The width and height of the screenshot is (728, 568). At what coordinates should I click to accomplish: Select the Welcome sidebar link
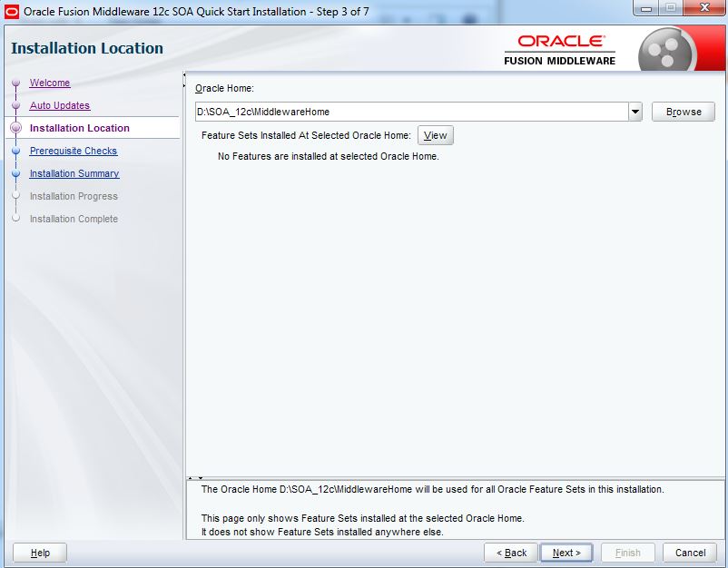[x=49, y=83]
